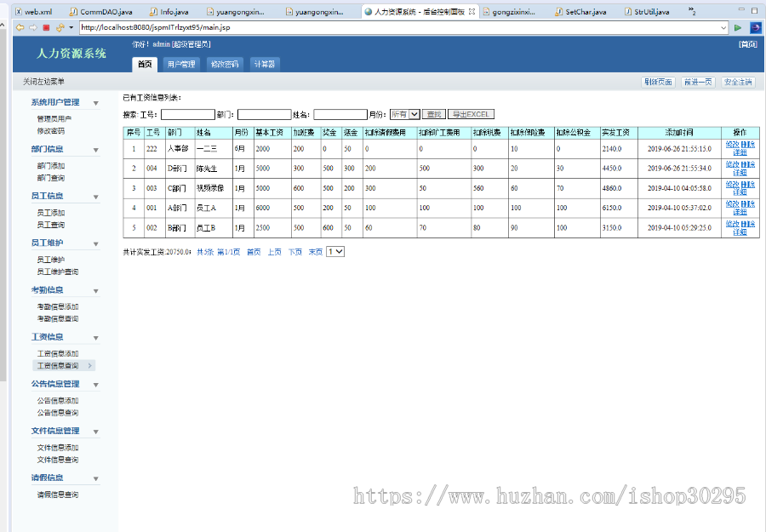Image resolution: width=766 pixels, height=532 pixels.
Task: Go to the 末页 last page link
Action: pos(316,252)
